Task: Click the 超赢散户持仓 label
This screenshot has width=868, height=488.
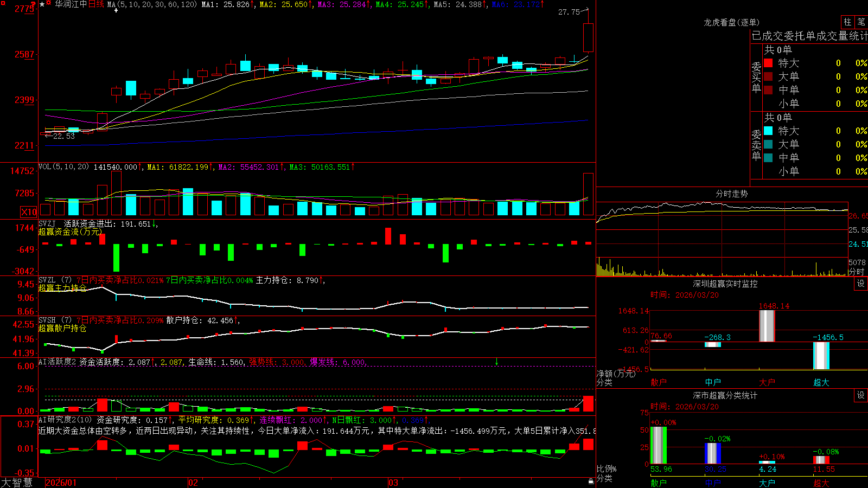Action: tap(62, 328)
